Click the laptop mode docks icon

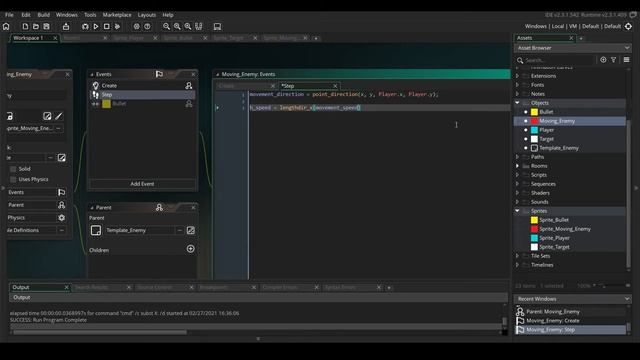(218, 27)
